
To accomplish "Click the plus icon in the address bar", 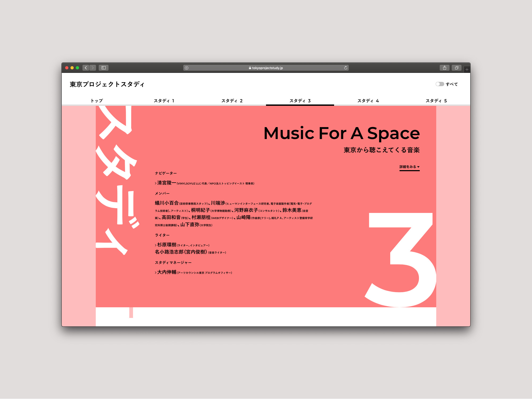I will [187, 68].
